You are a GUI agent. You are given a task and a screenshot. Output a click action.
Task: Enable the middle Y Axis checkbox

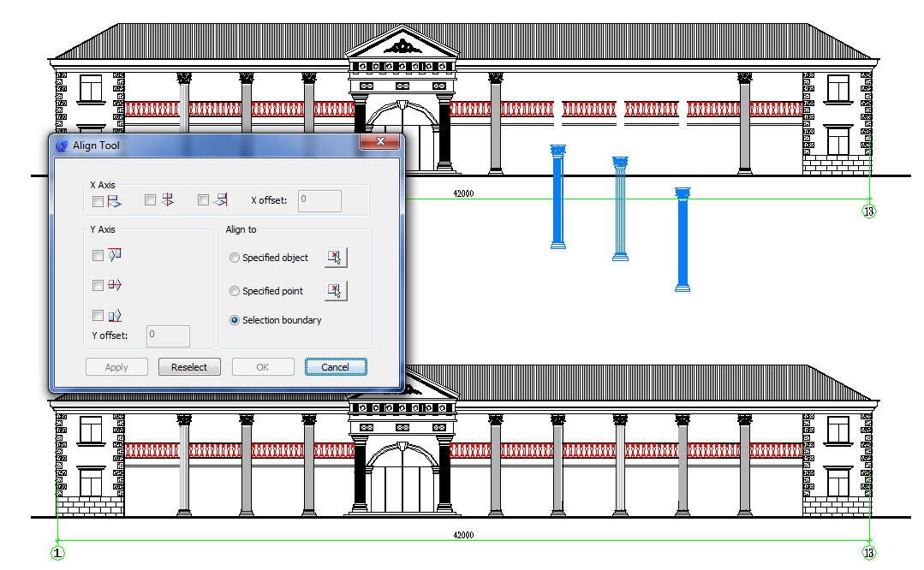98,284
